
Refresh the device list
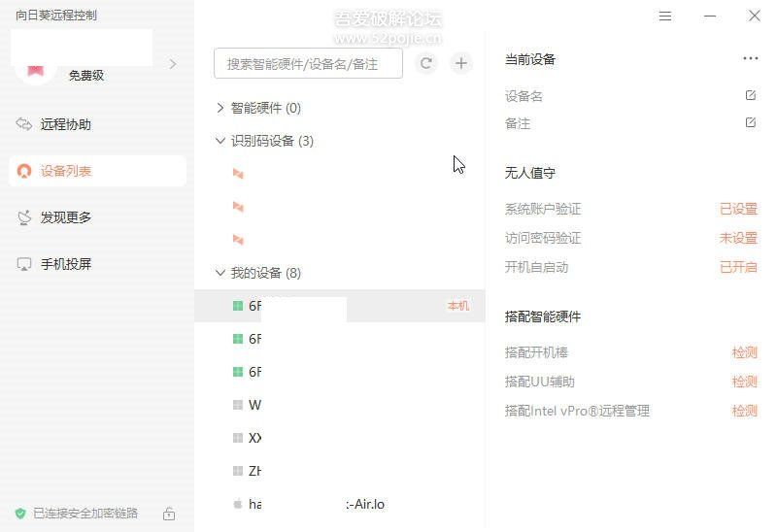425,63
